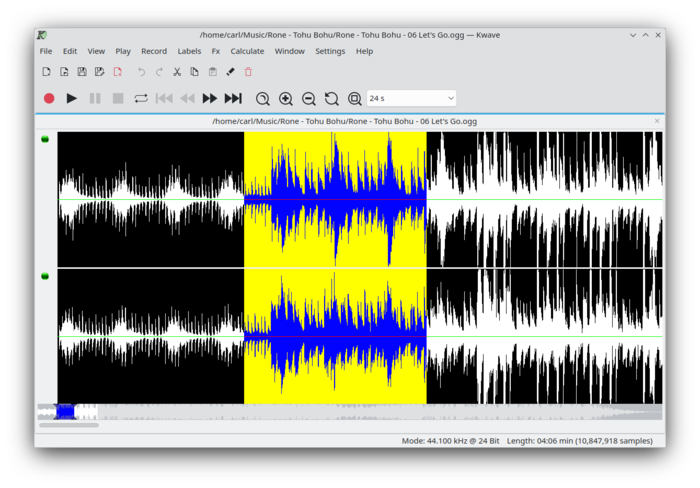The width and height of the screenshot is (700, 488).
Task: Click the horizontal scrollbar below the overview
Action: tap(69, 425)
